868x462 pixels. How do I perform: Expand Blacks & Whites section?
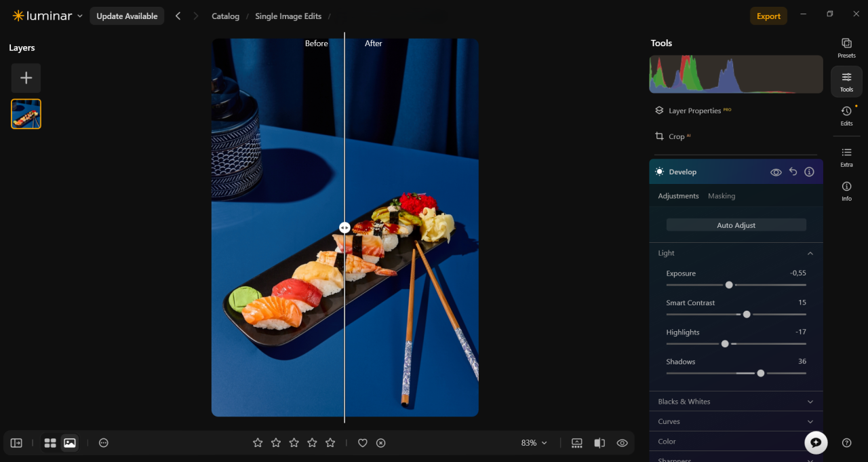click(x=736, y=402)
